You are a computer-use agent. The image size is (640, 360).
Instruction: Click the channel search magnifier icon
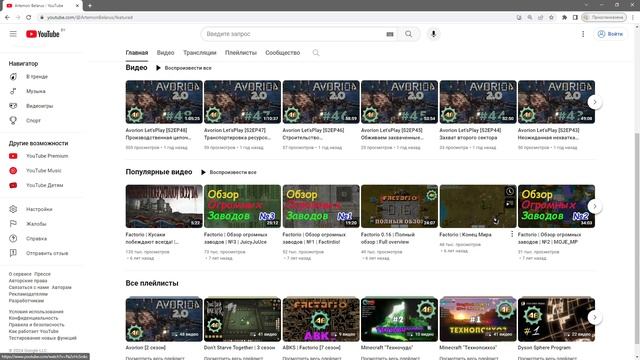(316, 53)
